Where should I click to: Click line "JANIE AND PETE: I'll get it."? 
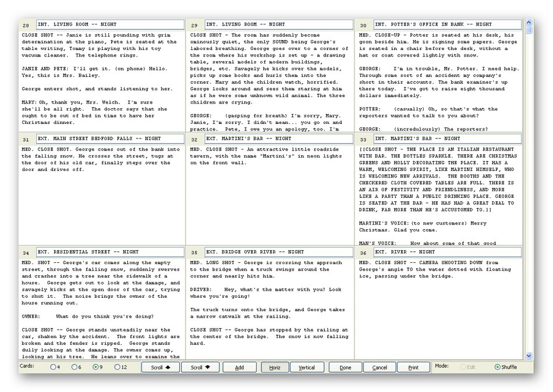tap(94, 69)
